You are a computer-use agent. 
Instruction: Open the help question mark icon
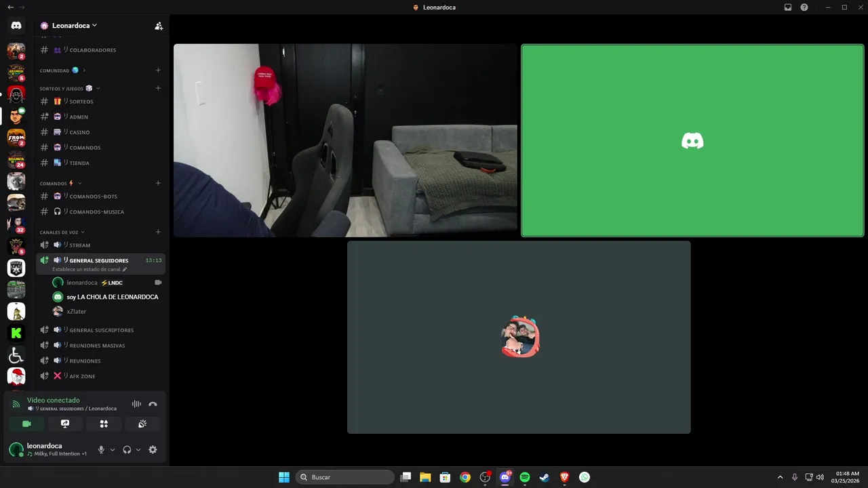804,7
